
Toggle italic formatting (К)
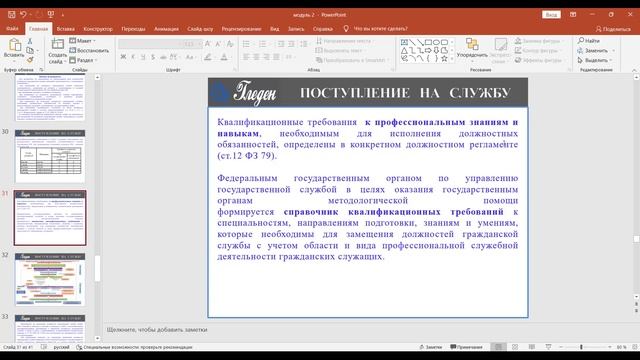click(x=133, y=57)
